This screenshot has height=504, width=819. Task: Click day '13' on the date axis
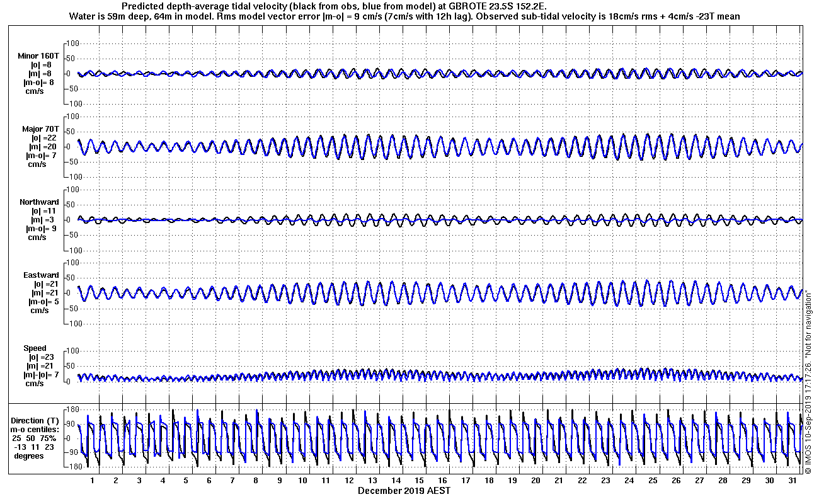pos(372,481)
